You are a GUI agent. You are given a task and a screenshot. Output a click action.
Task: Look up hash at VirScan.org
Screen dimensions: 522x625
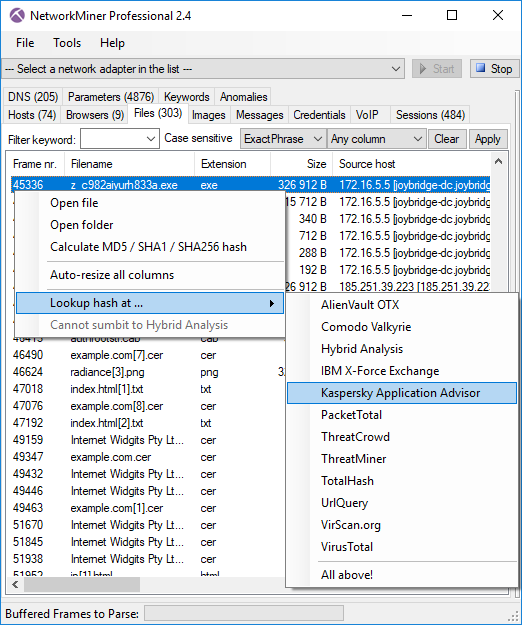(x=402, y=525)
